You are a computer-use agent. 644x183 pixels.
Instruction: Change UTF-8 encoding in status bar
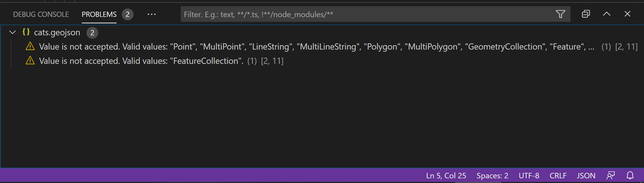point(529,175)
